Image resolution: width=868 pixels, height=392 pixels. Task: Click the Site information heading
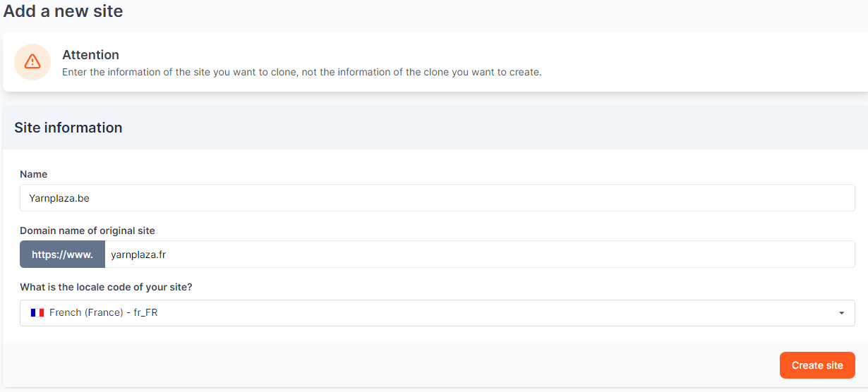[x=68, y=128]
